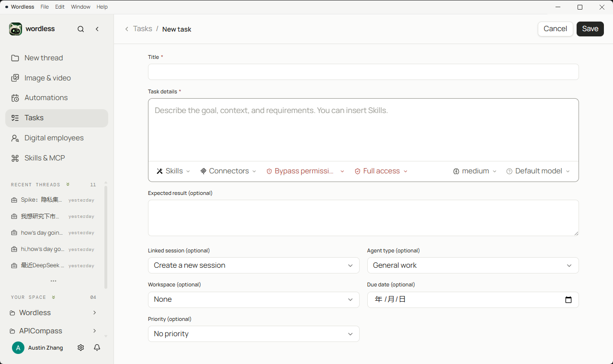Open settings with the gear icon

[81, 348]
